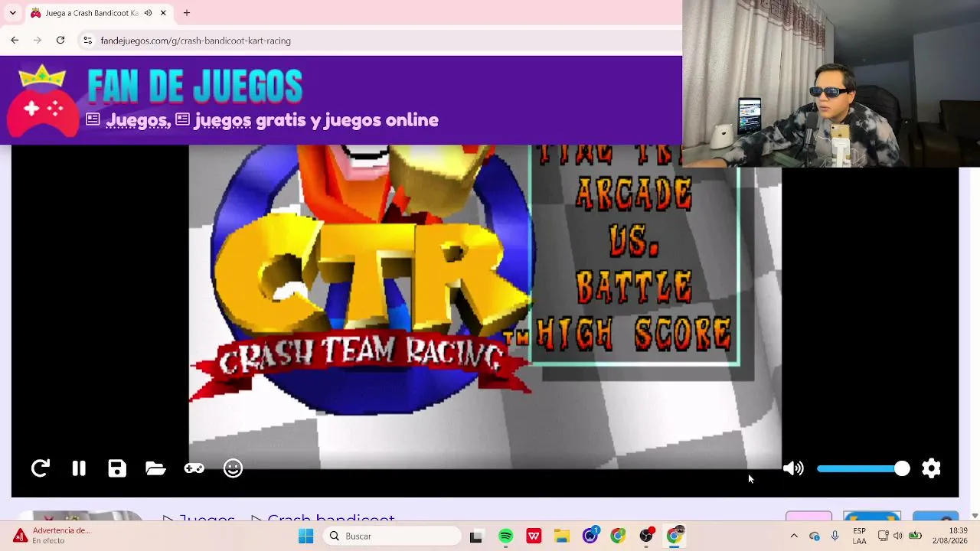Screen dimensions: 980x551
Task: Open the browser tab search dropdown arrow
Action: pos(12,13)
